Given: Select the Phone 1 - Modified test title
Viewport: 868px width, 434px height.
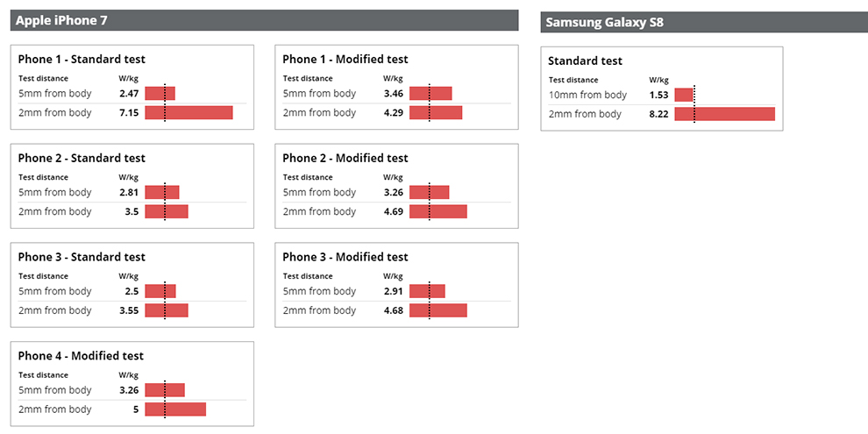Looking at the screenshot, I should tap(345, 60).
